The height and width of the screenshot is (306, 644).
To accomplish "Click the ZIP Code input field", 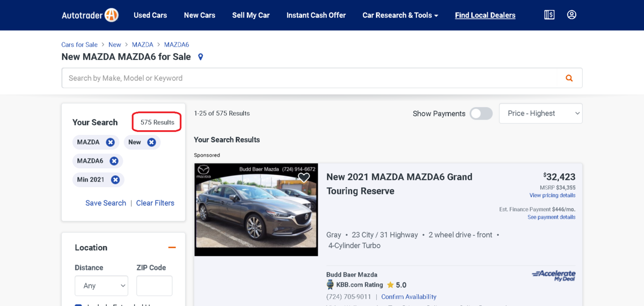I will click(x=154, y=286).
